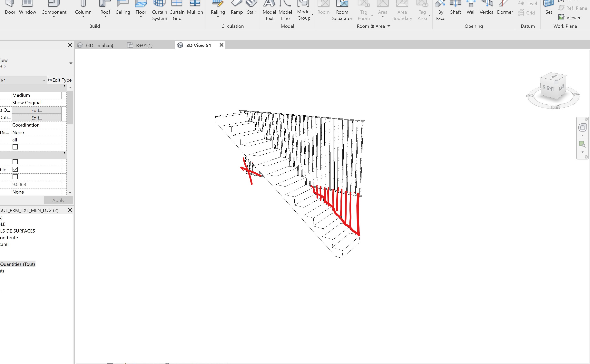Check the checkbox beside the 'all' property row

point(15,147)
